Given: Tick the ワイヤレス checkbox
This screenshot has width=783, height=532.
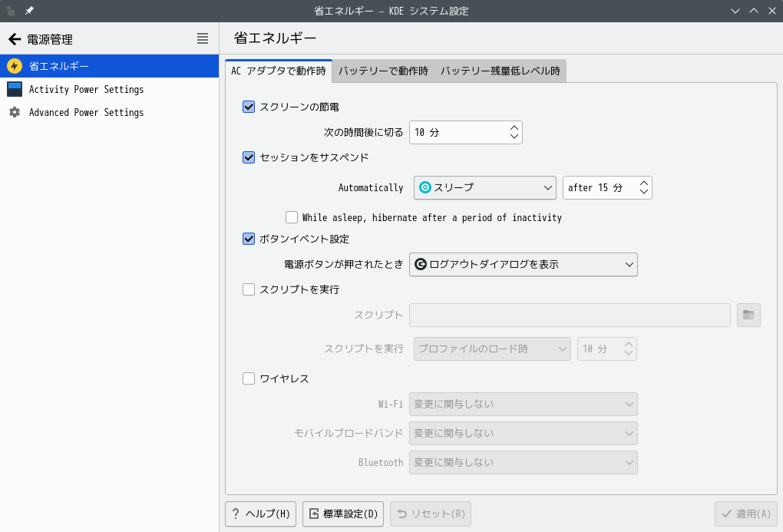Looking at the screenshot, I should point(249,378).
